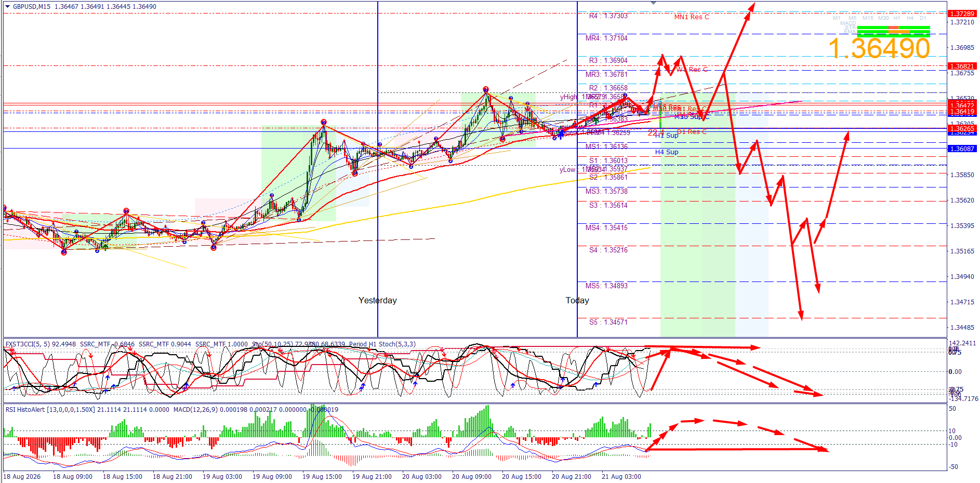Image resolution: width=980 pixels, height=483 pixels.
Task: Select the MS5: 1.34893 pivot label
Action: coord(606,286)
